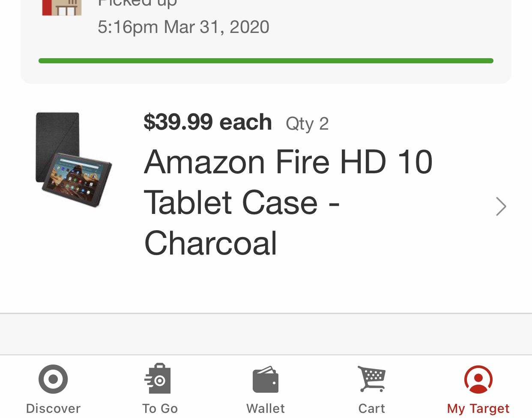Switch to the To Go tab label

click(x=160, y=409)
